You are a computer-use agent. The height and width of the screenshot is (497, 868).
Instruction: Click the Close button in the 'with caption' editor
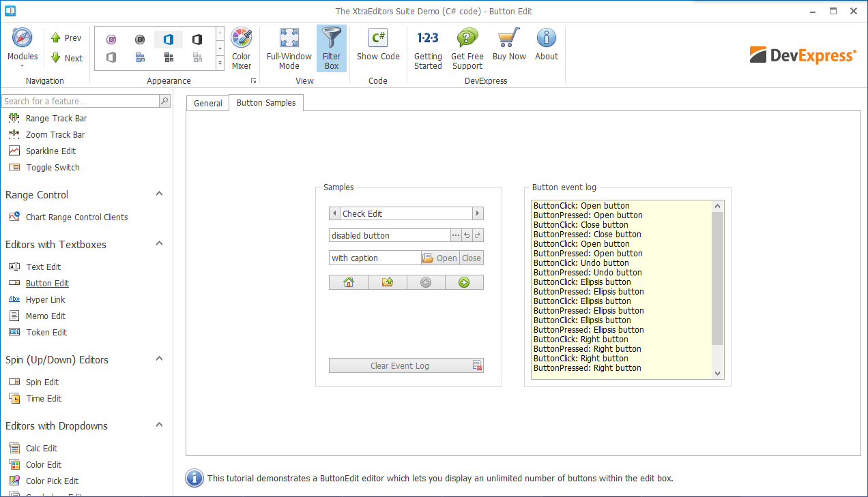472,258
